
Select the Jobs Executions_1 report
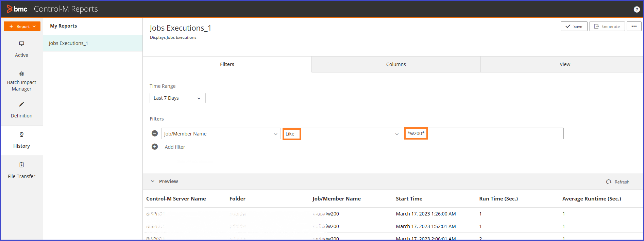tap(93, 43)
